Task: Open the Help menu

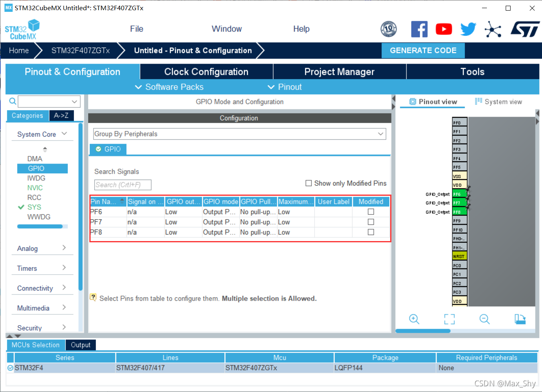Action: [301, 29]
